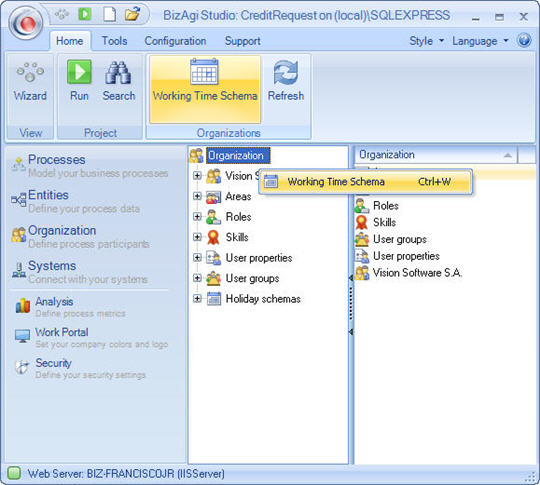Viewport: 540px width, 485px height.
Task: Click the quick access new document icon
Action: (x=110, y=14)
